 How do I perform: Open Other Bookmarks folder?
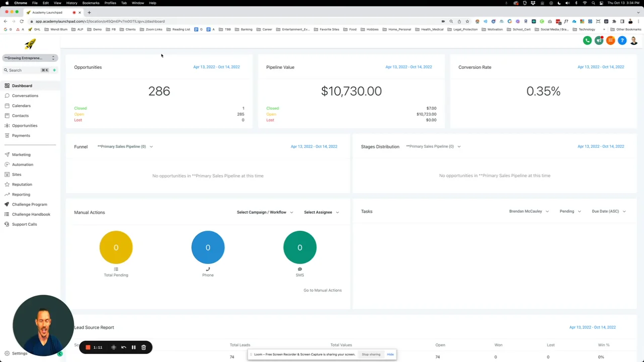point(626,30)
